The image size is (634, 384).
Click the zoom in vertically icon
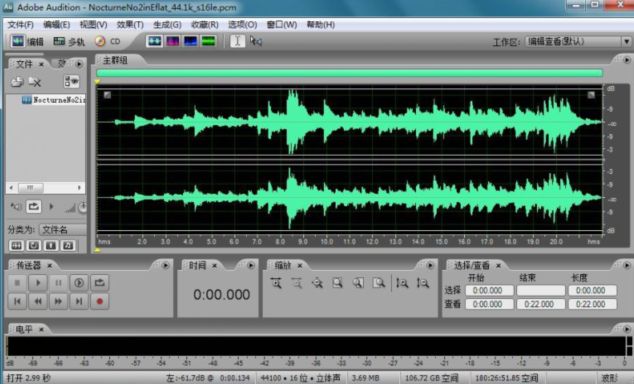coord(402,283)
